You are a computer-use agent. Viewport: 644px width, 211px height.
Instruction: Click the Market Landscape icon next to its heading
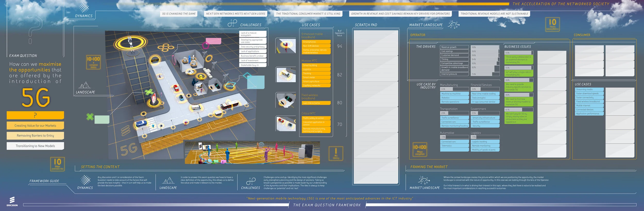tap(454, 25)
